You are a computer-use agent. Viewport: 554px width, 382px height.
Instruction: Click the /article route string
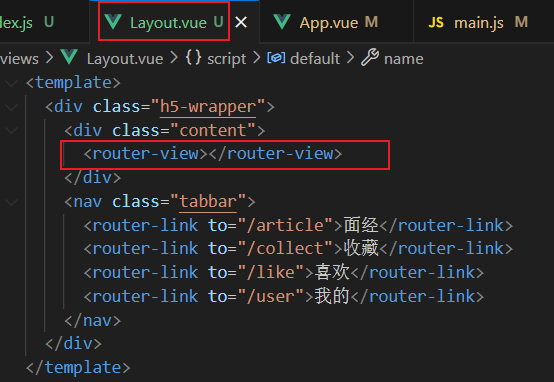(x=285, y=225)
